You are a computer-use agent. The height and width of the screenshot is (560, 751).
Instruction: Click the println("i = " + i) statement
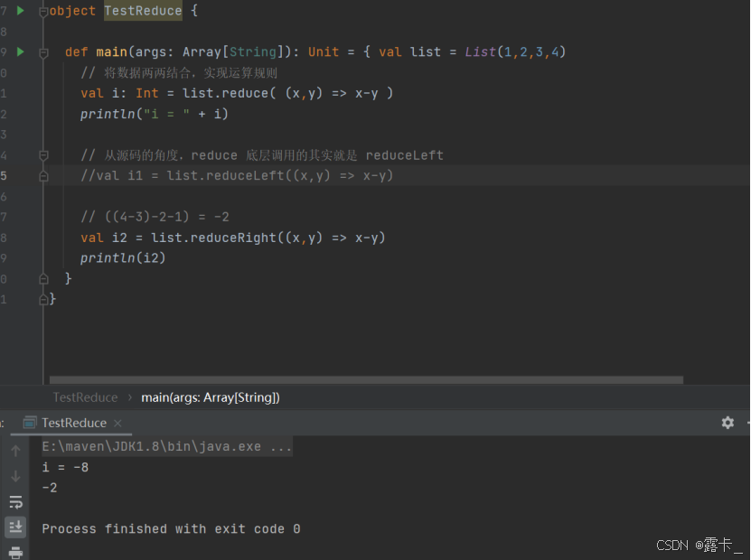tap(155, 114)
